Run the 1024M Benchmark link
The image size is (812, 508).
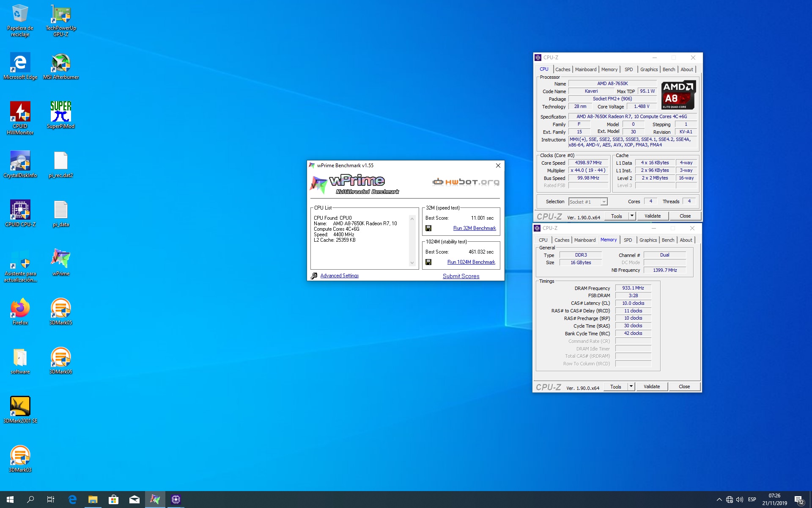[x=471, y=262]
